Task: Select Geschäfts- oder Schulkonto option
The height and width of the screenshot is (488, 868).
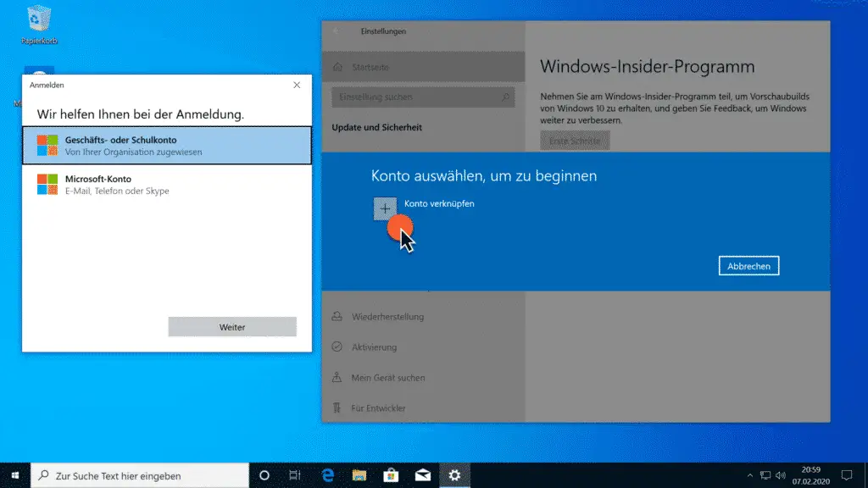Action: (167, 146)
